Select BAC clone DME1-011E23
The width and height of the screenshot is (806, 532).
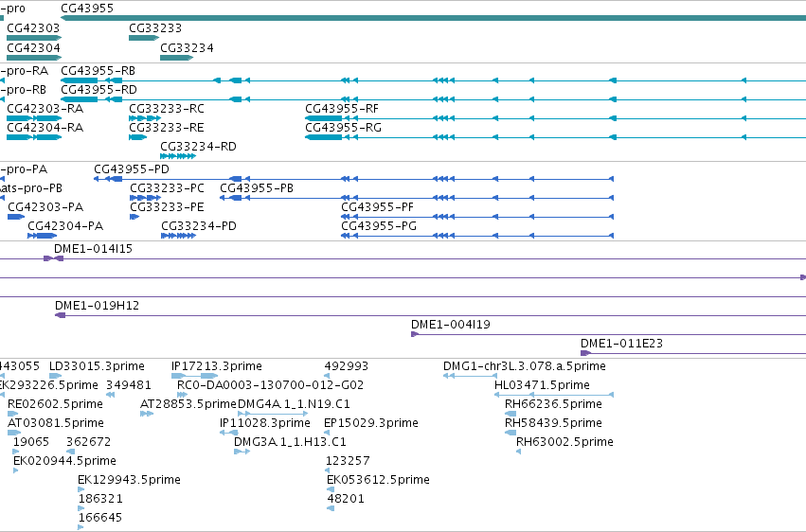pyautogui.click(x=693, y=354)
